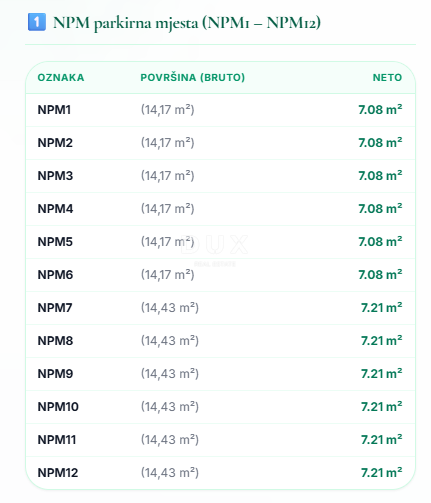Click the NPM12 neto value 7.21 m²

382,473
